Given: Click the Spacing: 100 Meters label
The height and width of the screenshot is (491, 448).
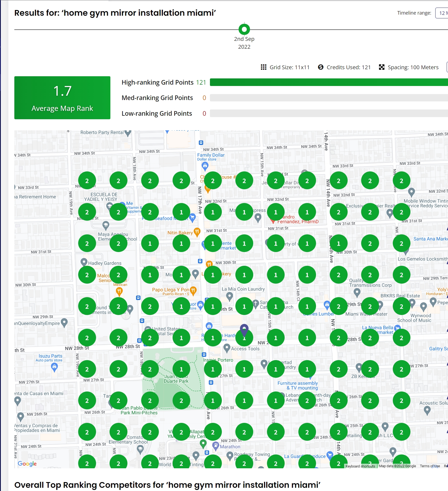Looking at the screenshot, I should pyautogui.click(x=413, y=67).
